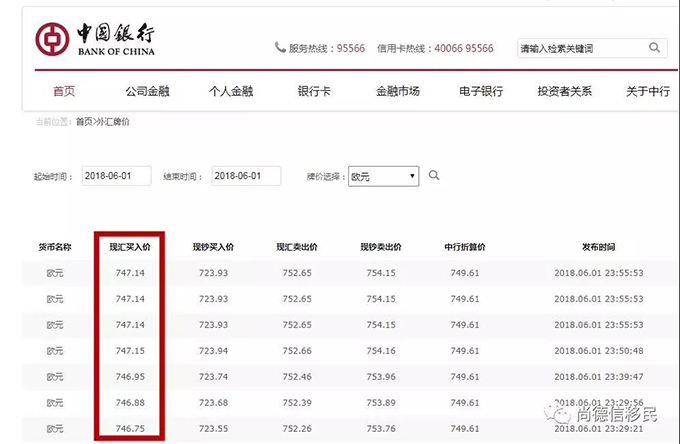Open the 电子银行 menu
Image resolution: width=680 pixels, height=444 pixels.
[480, 92]
